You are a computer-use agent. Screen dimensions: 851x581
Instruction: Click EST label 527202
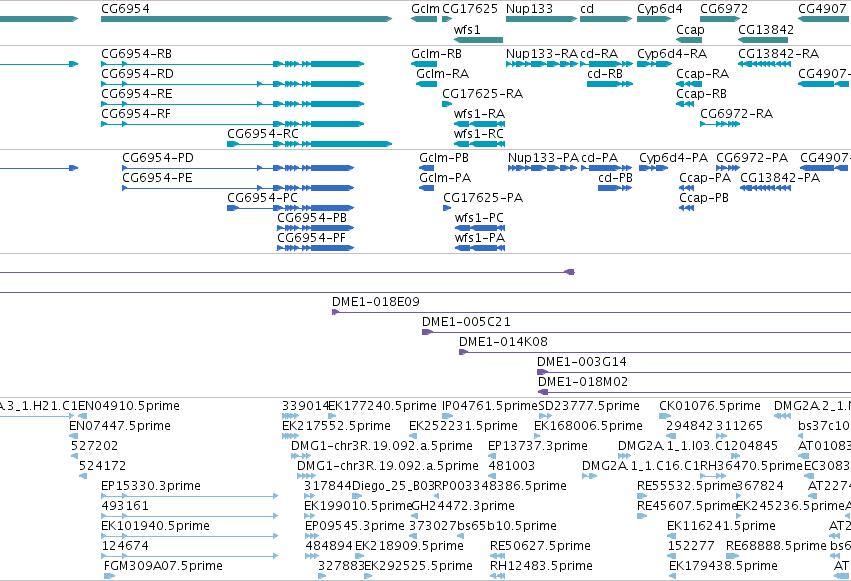click(x=94, y=446)
